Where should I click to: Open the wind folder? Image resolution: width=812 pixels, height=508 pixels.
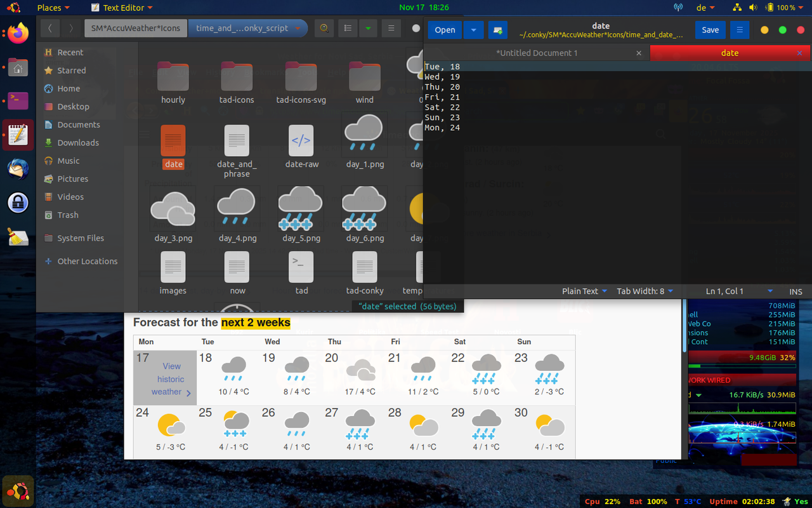coord(365,83)
